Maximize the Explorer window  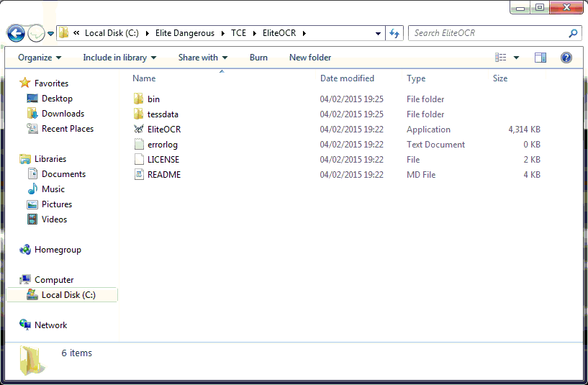pos(540,7)
